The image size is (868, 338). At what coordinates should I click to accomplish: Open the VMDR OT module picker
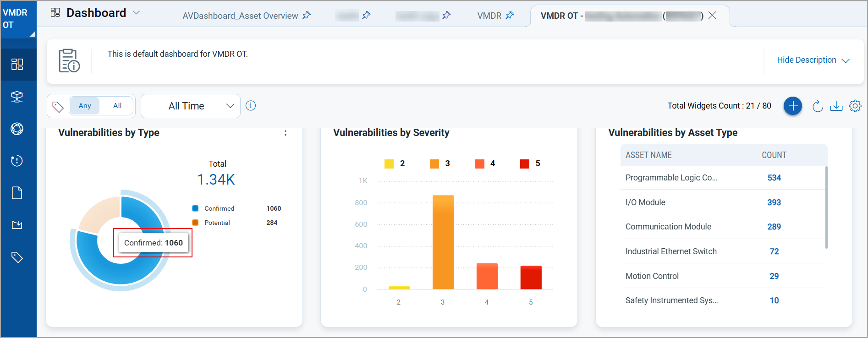click(x=18, y=19)
